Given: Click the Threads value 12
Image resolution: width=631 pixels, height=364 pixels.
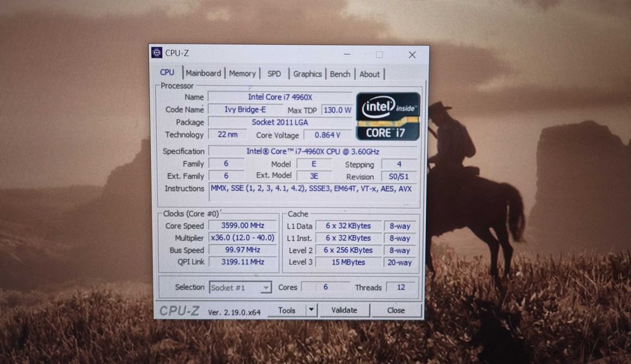Looking at the screenshot, I should point(401,287).
